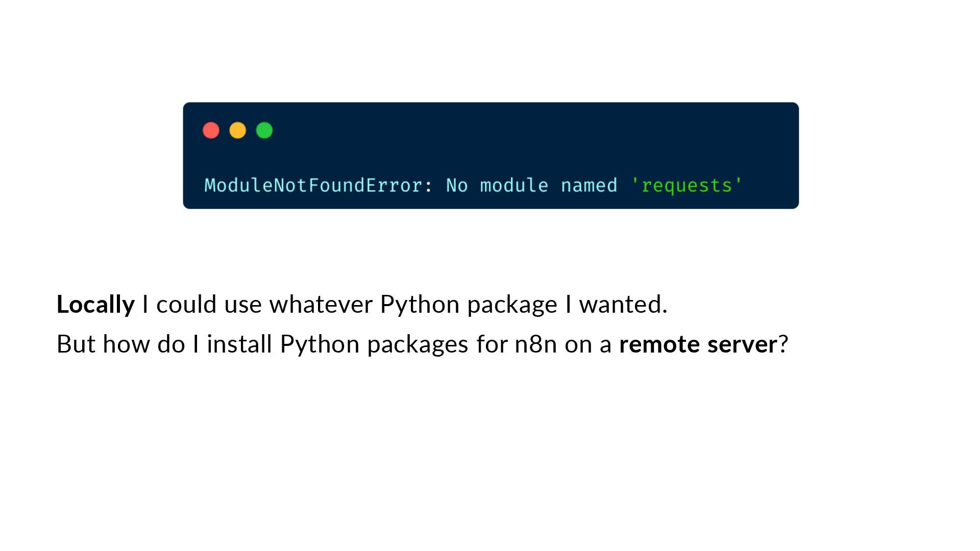Click the green dot in code window
The width and height of the screenshot is (980, 551).
pyautogui.click(x=264, y=131)
